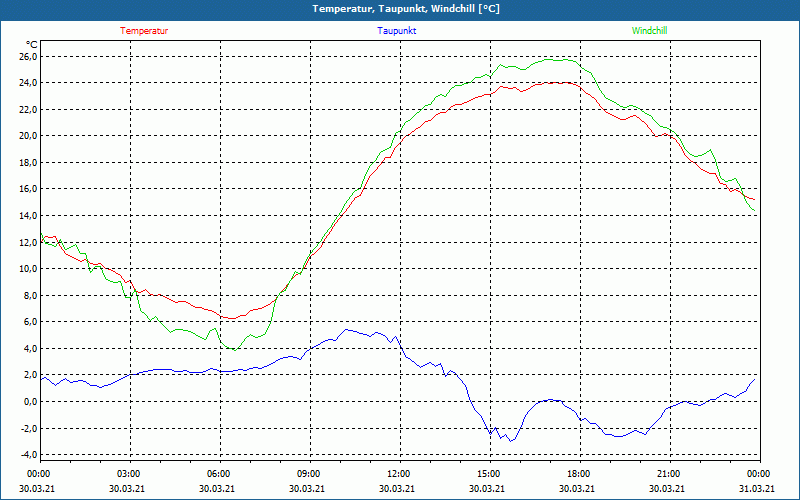Click the green Windchill legend label
The height and width of the screenshot is (500, 800).
(x=649, y=31)
